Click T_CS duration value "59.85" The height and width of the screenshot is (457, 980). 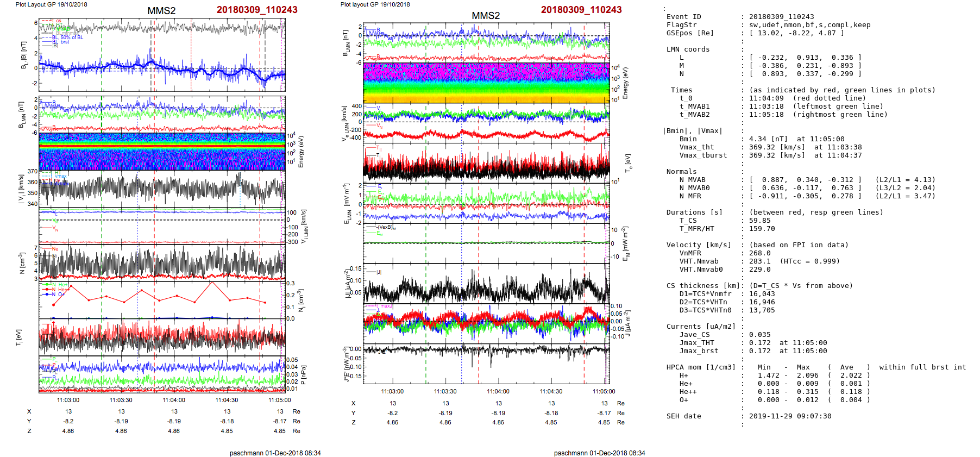(759, 221)
